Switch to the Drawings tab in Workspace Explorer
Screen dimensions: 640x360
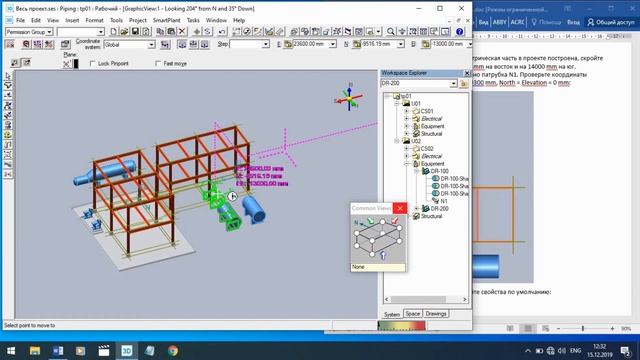[436, 313]
